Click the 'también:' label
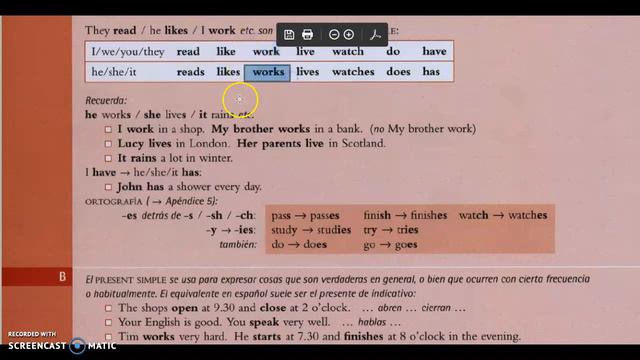Viewport: 640px width, 360px height. 238,244
